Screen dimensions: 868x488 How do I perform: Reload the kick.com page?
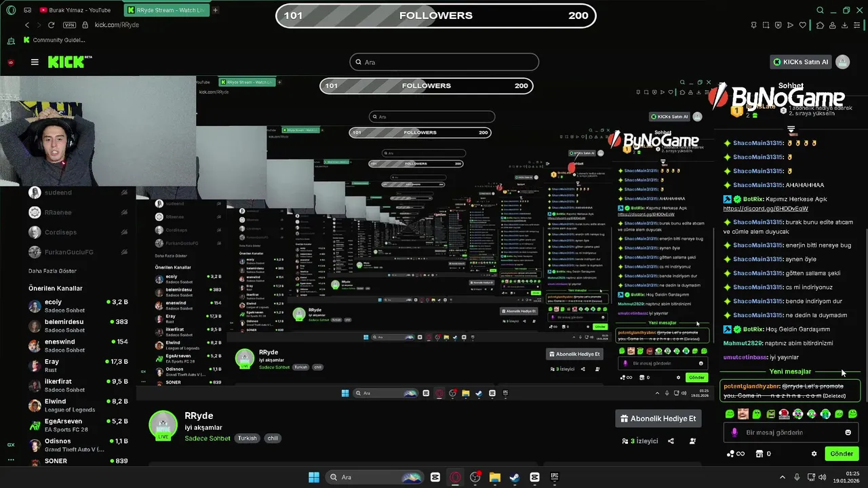51,25
